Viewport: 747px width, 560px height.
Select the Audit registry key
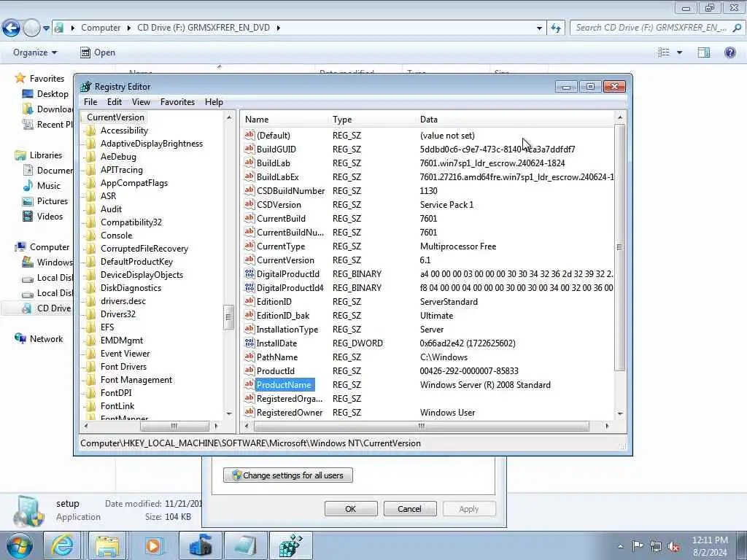111,209
